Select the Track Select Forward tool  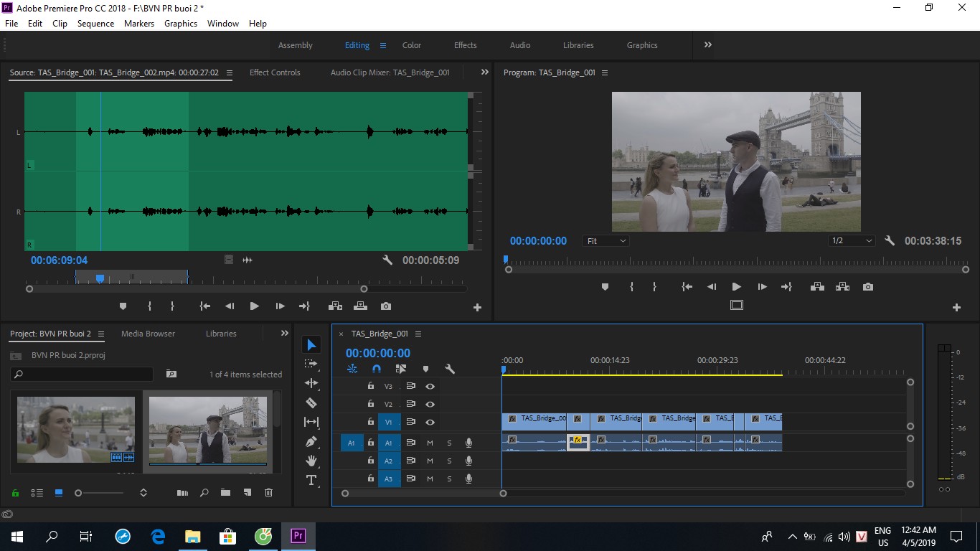pyautogui.click(x=311, y=364)
